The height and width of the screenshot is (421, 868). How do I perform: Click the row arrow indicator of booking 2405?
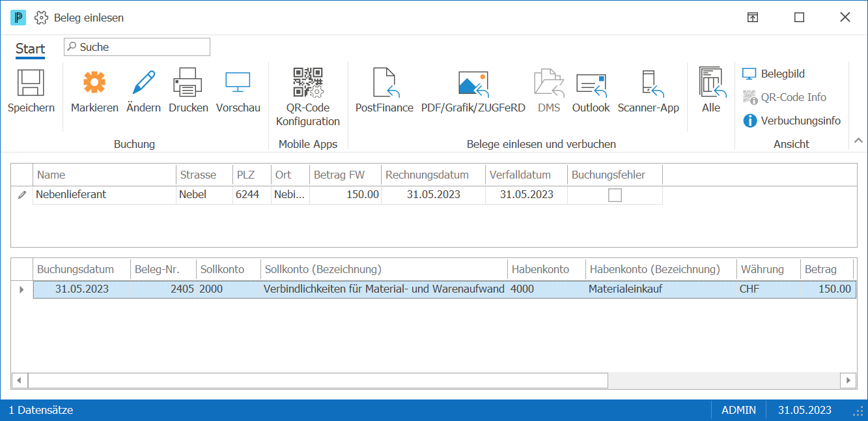tap(21, 289)
